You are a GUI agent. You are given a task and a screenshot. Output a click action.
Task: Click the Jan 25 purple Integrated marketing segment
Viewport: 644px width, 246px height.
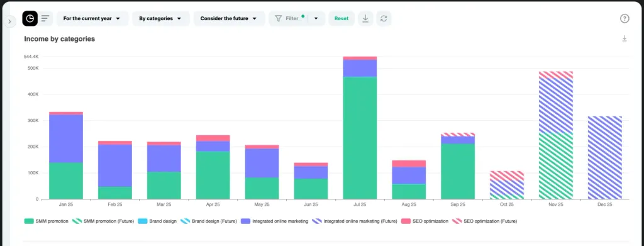[66, 139]
